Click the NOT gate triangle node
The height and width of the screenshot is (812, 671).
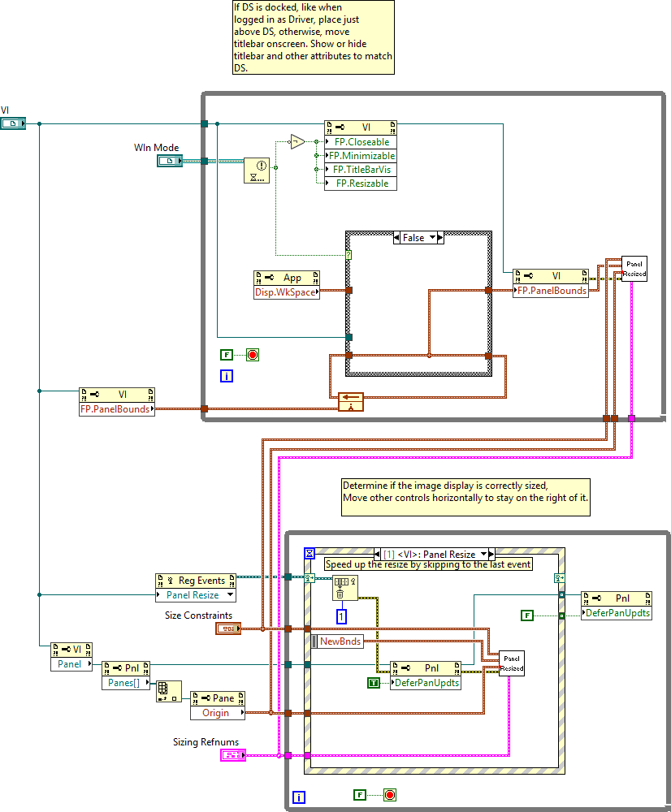pyautogui.click(x=297, y=142)
